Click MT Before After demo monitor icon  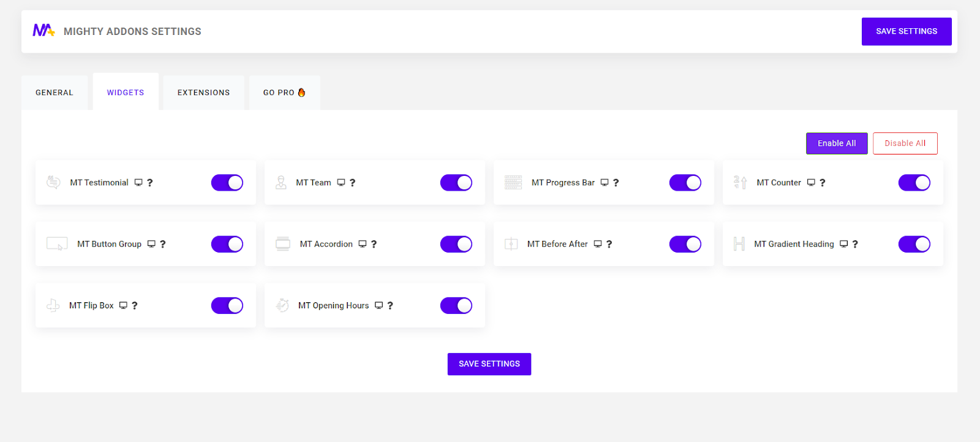(x=598, y=244)
